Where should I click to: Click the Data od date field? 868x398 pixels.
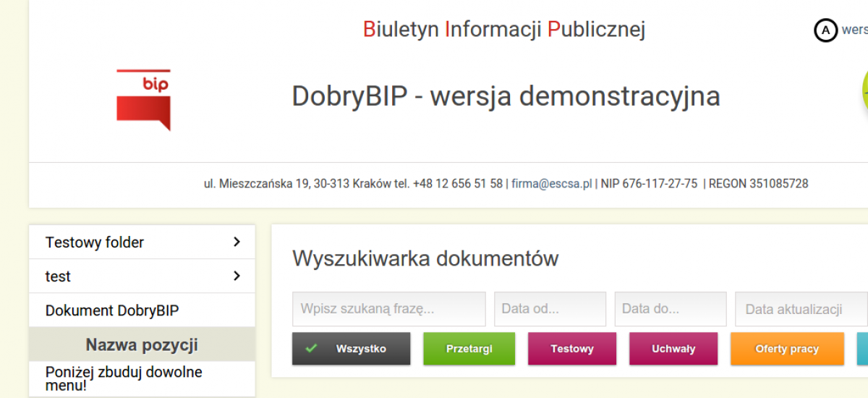[x=550, y=309]
